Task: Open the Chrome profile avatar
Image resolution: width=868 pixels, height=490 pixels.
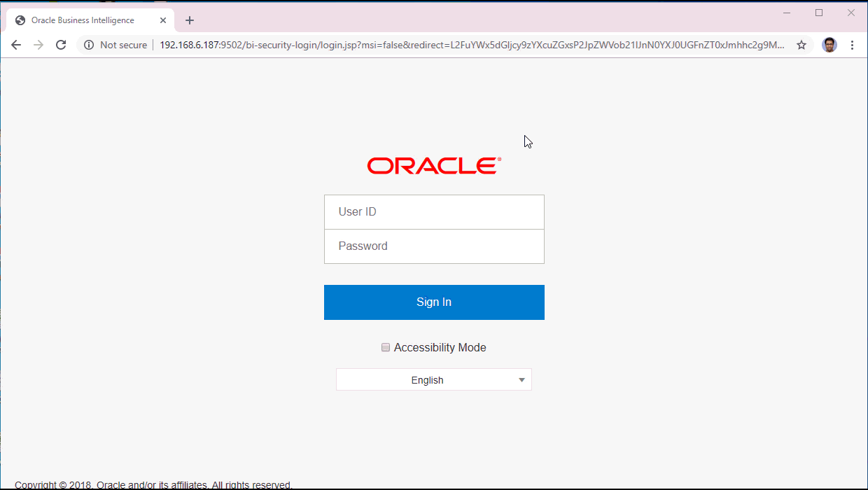Action: (x=829, y=45)
